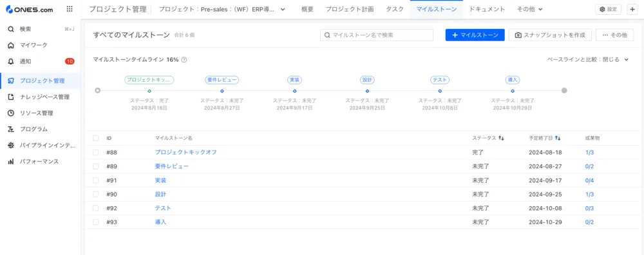Click the blue + マイルストーン button
Viewport: 644px width, 255px height.
[475, 35]
